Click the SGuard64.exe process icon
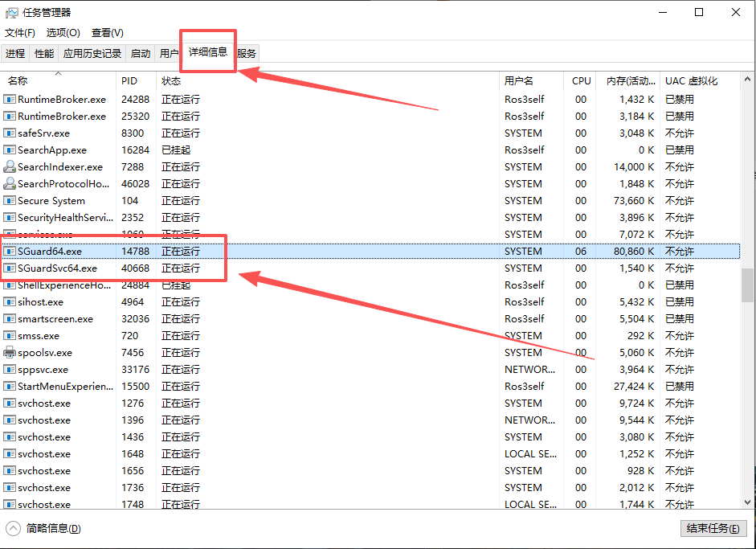756x549 pixels. 10,252
